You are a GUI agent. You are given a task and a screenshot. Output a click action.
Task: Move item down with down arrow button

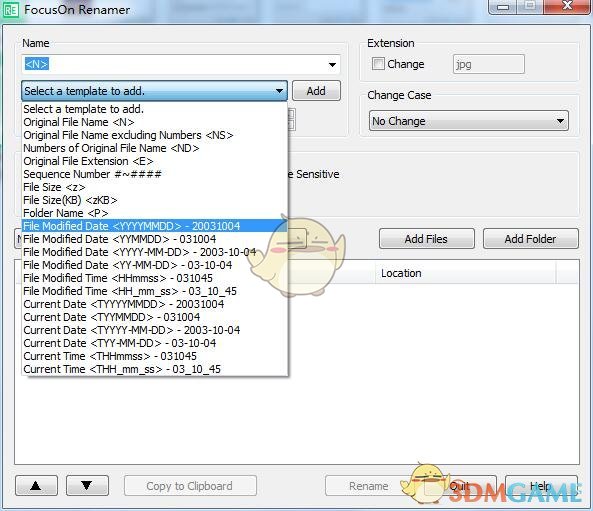coord(87,486)
